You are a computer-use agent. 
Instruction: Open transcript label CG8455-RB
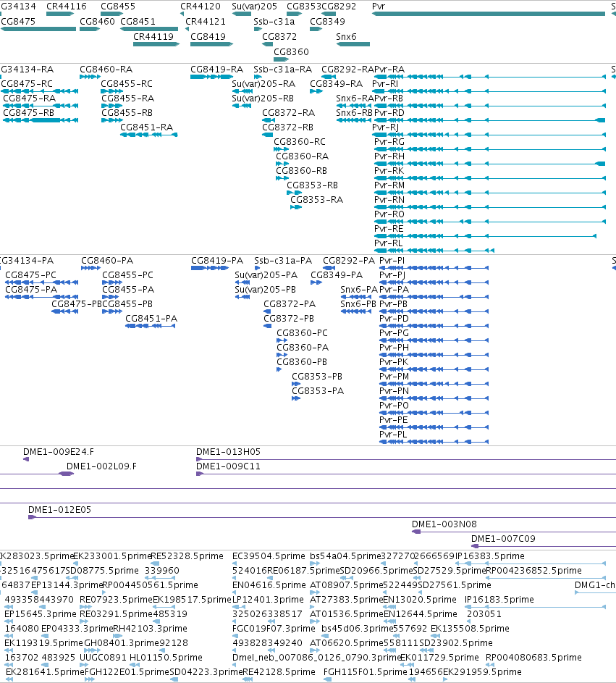point(127,113)
